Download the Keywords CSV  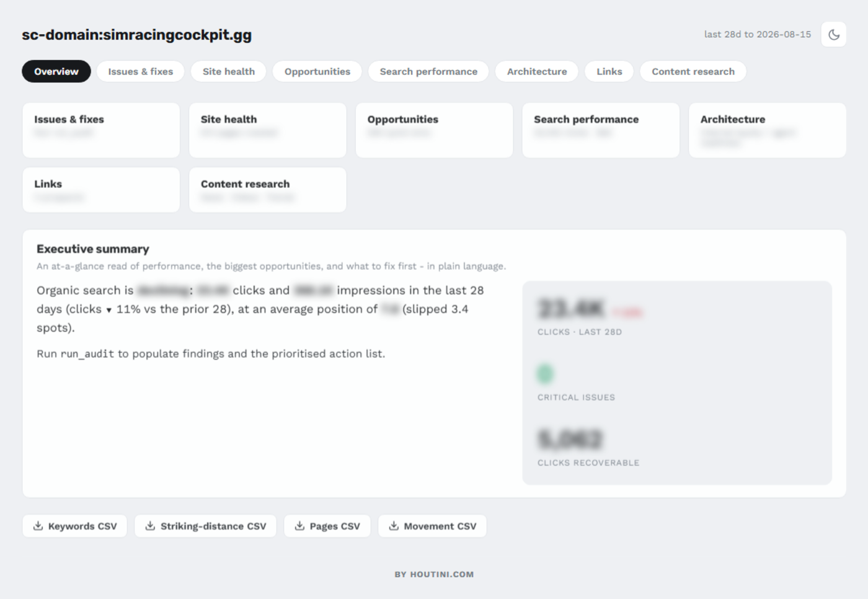coord(75,526)
